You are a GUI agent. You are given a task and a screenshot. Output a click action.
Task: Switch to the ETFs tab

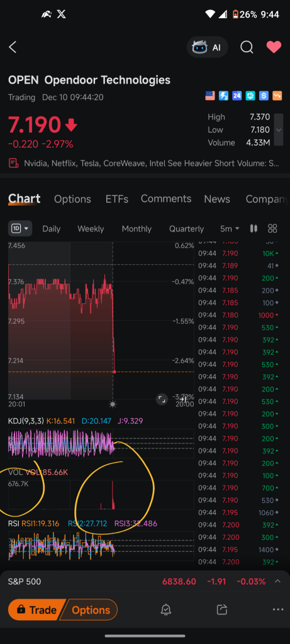116,199
